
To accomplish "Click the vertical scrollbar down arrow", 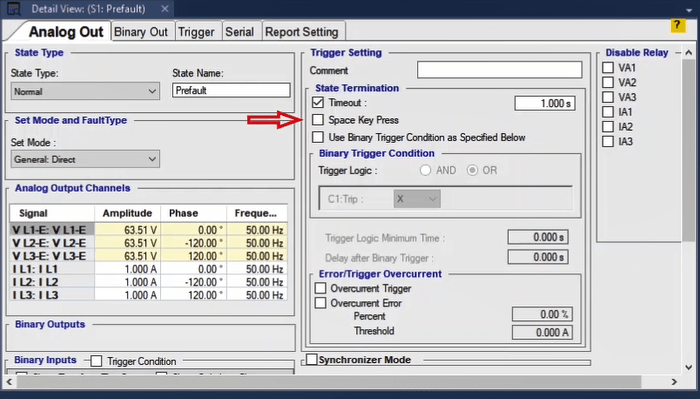I will 688,367.
